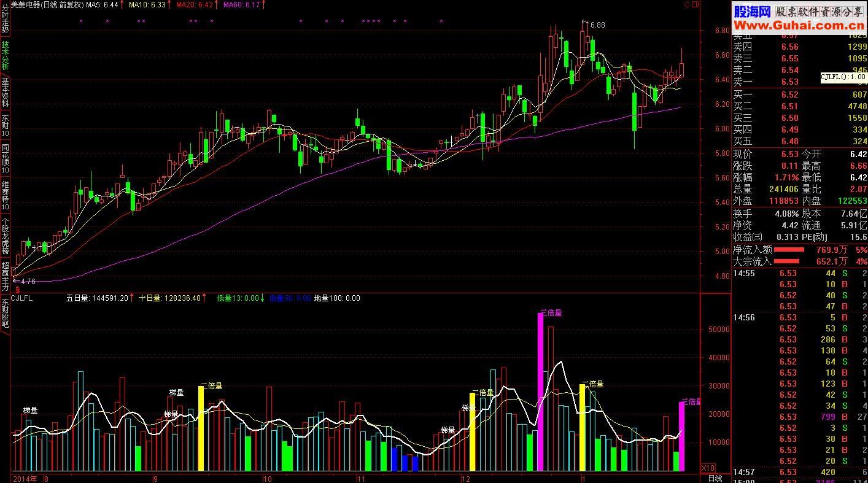This screenshot has width=868, height=483.
Task: Switch to the 超赢主力 sidebar tab
Action: tap(5, 277)
